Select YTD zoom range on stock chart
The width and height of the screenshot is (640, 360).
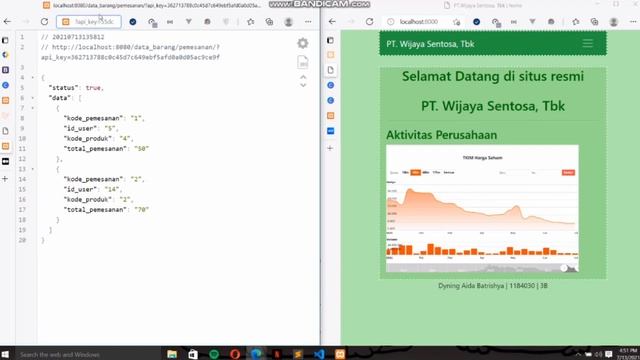tap(436, 173)
